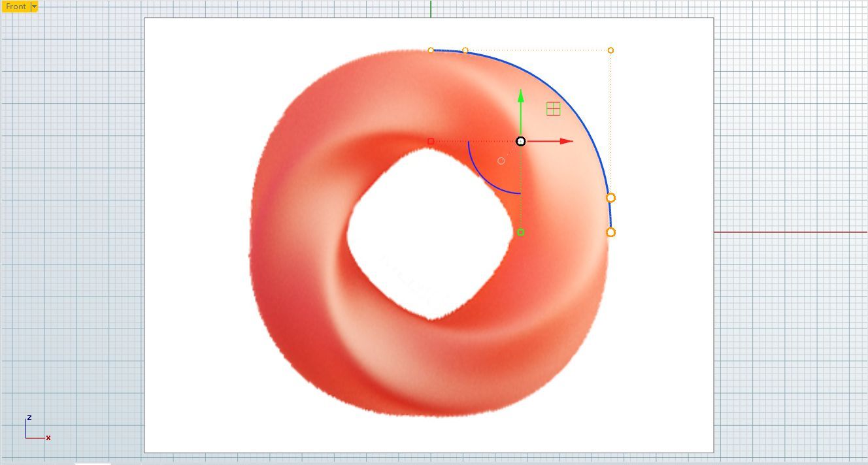The height and width of the screenshot is (465, 868).
Task: Click the Front viewport title label
Action: (16, 7)
